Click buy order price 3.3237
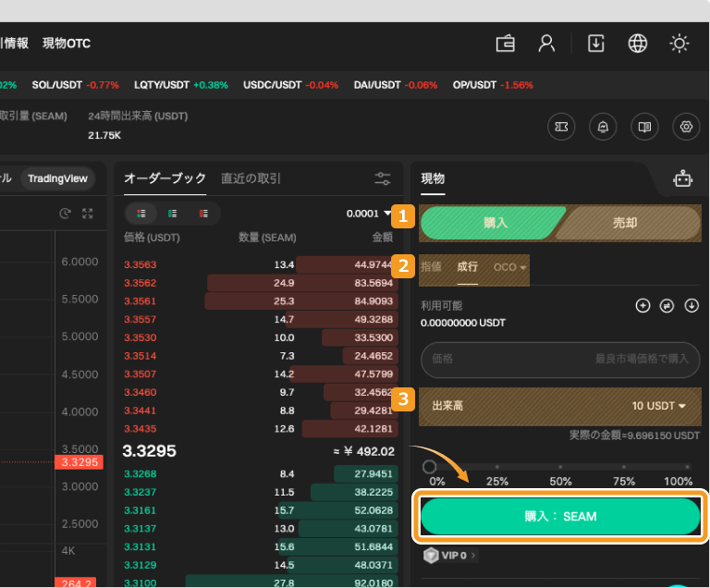This screenshot has width=710, height=588. click(x=141, y=492)
